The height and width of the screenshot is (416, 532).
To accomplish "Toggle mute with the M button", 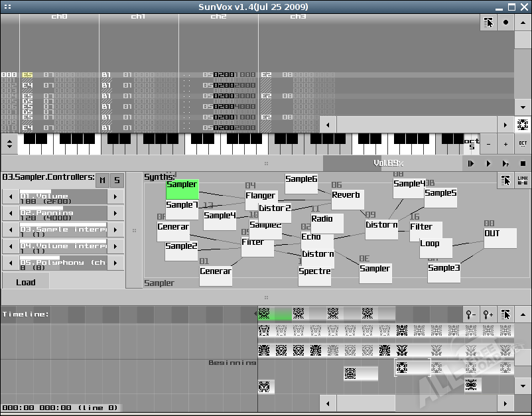I will coord(101,180).
